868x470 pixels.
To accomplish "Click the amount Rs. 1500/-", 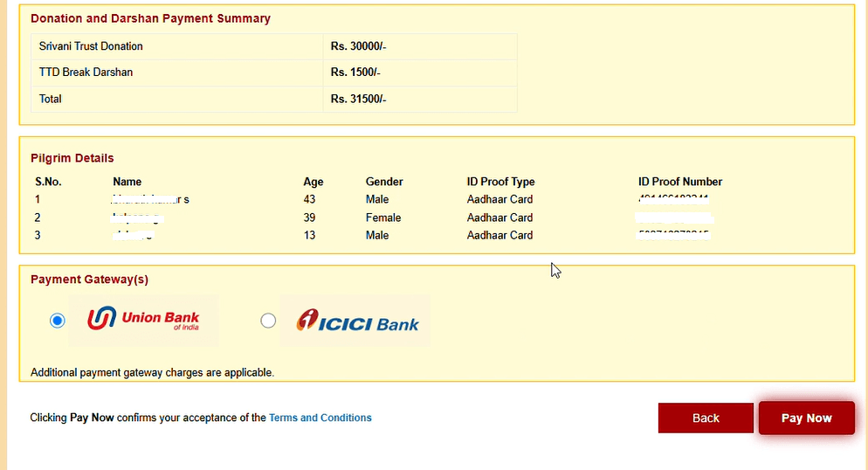I will coord(355,73).
